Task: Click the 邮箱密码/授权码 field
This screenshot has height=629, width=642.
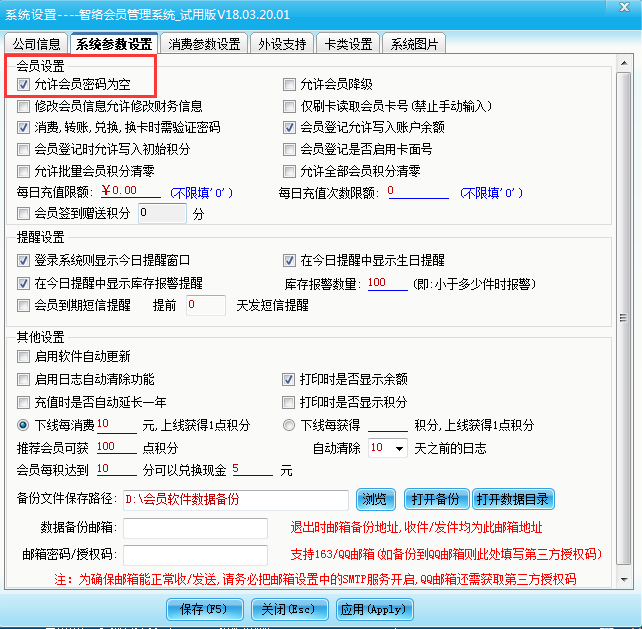Action: pos(195,555)
